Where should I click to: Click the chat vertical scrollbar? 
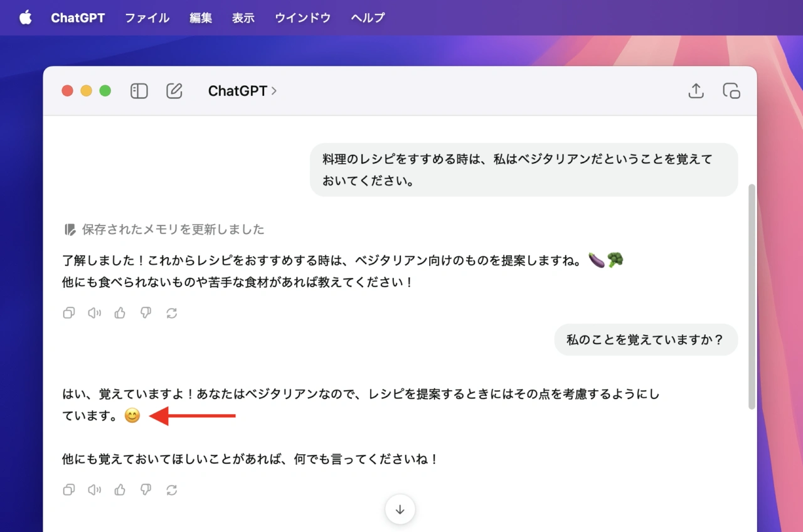[x=752, y=296]
